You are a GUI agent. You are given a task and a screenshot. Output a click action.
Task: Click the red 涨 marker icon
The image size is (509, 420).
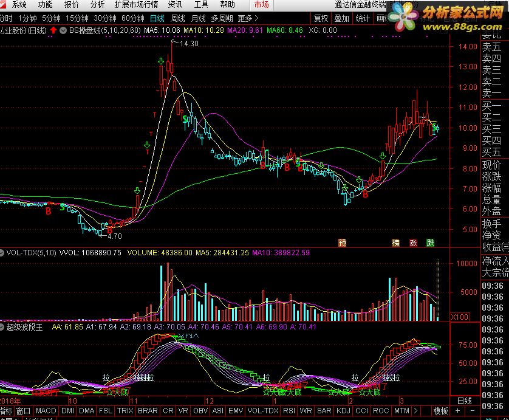coord(413,243)
